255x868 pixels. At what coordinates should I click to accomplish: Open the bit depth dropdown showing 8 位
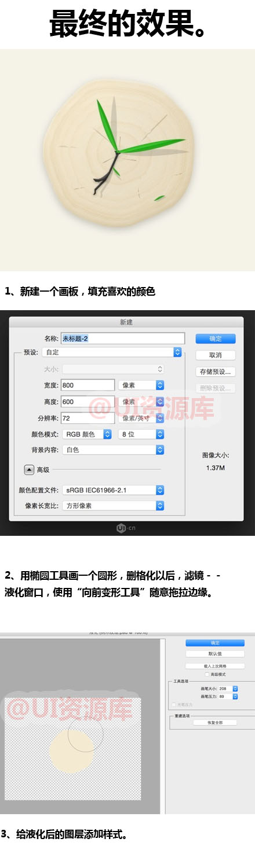(x=141, y=434)
